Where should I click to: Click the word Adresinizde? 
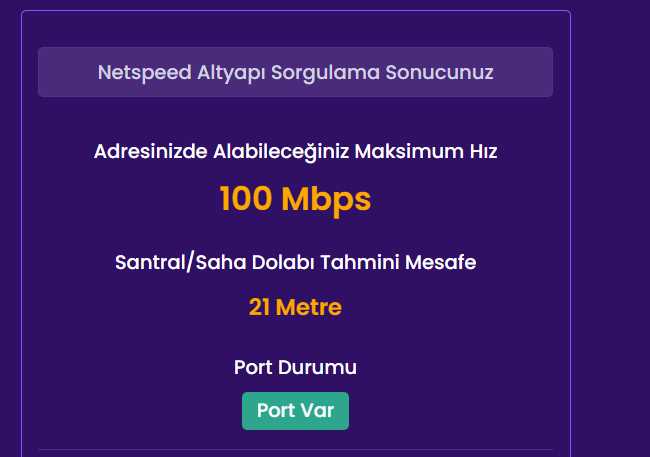pyautogui.click(x=151, y=152)
